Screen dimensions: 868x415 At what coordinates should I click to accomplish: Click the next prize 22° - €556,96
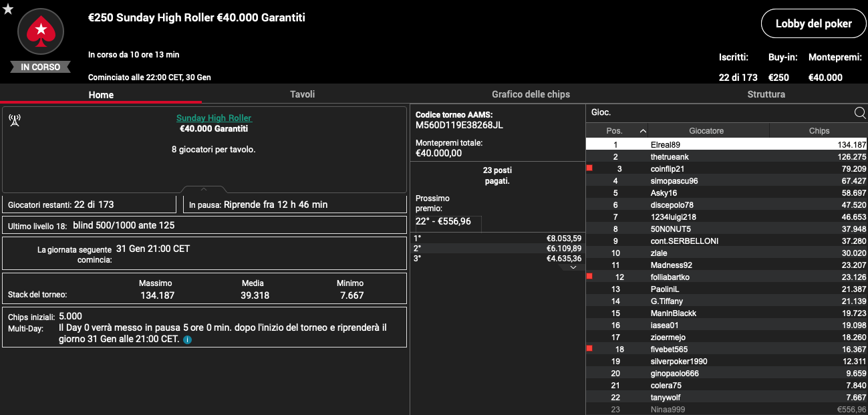443,221
